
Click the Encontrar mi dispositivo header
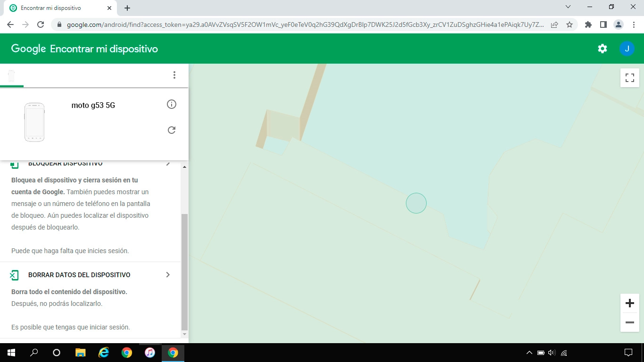pyautogui.click(x=103, y=48)
